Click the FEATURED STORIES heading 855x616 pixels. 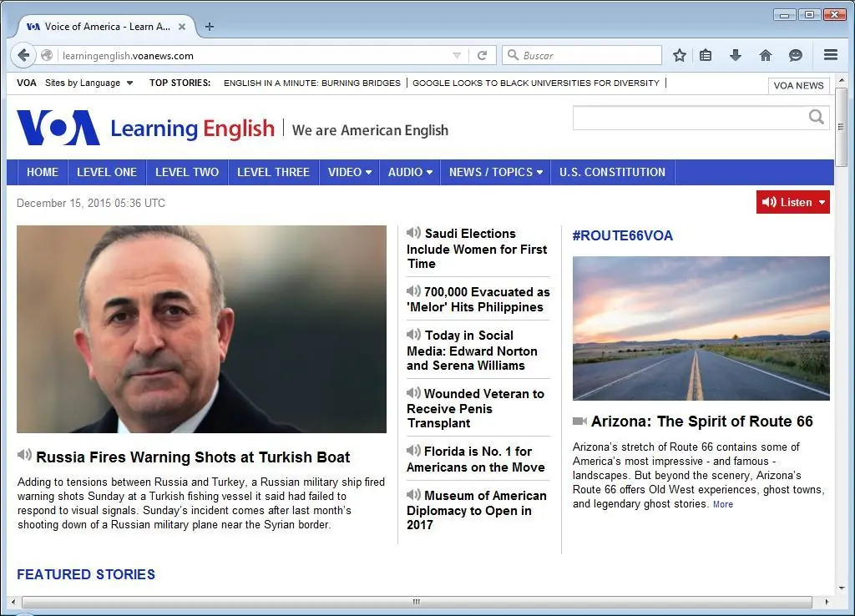click(x=86, y=574)
